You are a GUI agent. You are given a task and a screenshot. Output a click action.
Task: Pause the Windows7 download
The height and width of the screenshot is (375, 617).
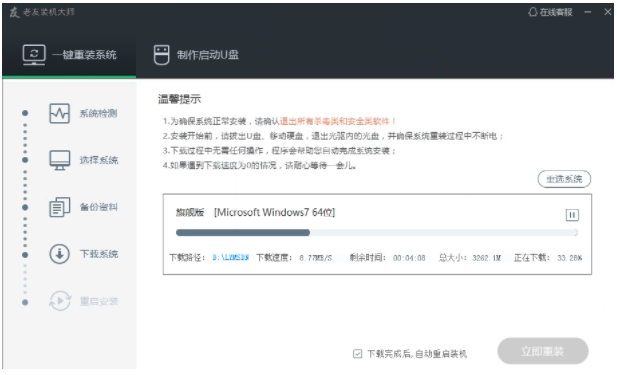click(x=572, y=215)
